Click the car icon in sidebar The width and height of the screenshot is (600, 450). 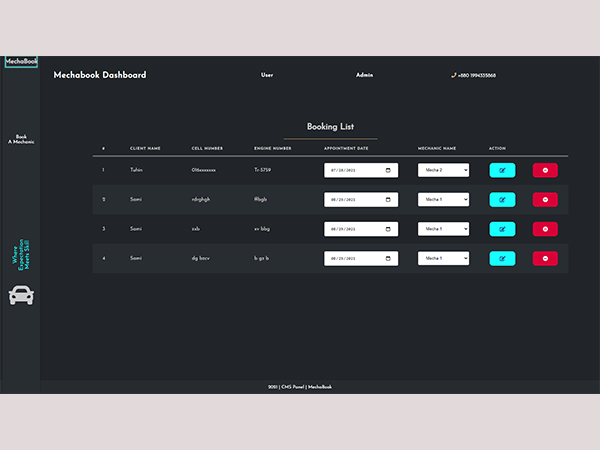pos(21,295)
